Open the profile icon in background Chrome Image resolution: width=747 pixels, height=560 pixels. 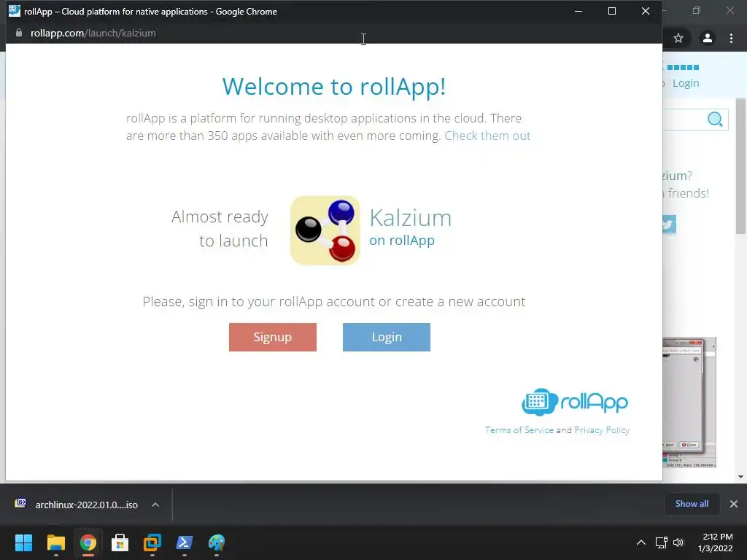(x=708, y=38)
